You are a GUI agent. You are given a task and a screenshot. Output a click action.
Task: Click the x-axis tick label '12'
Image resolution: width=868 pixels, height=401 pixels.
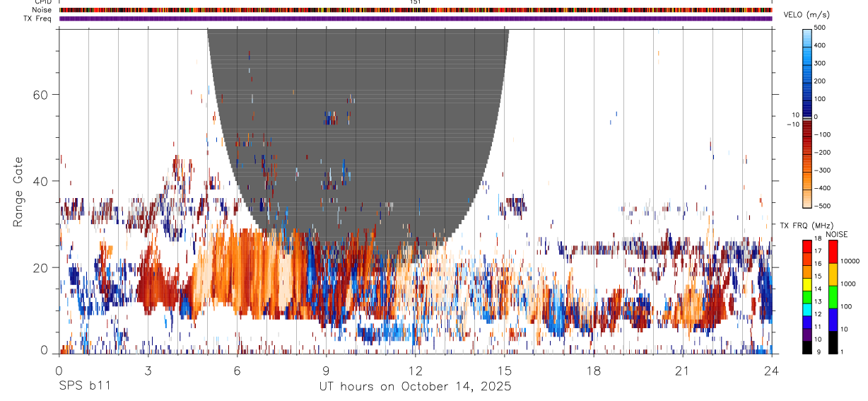(416, 371)
